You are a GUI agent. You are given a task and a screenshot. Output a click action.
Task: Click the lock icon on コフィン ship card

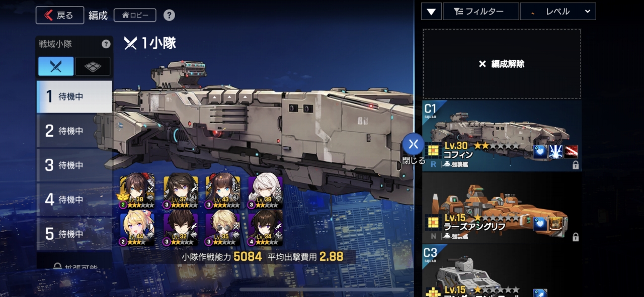coord(575,165)
